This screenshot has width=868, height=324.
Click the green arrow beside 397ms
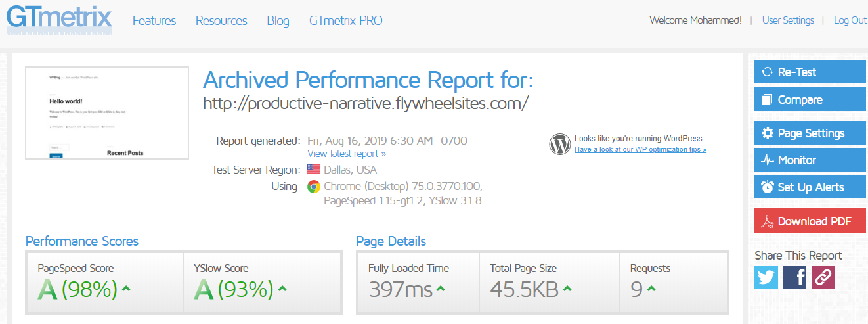pos(441,288)
